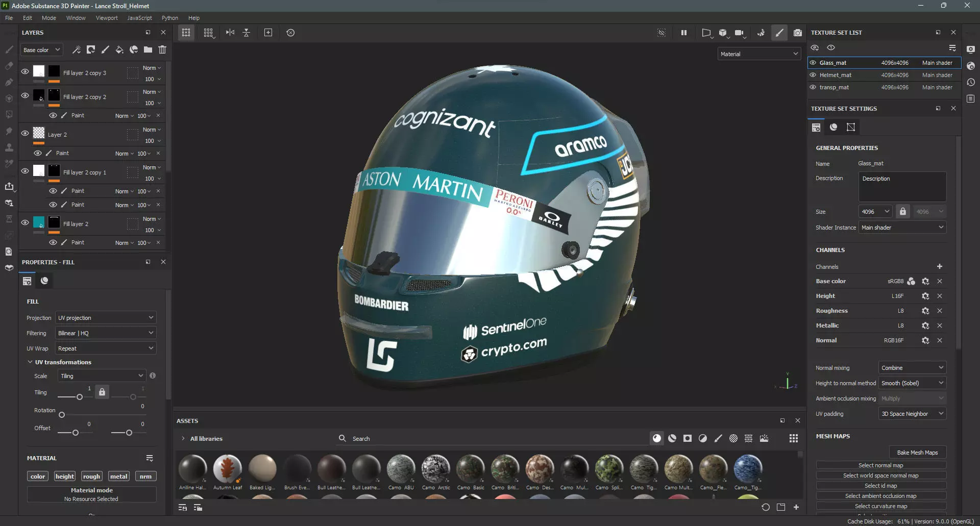This screenshot has height=526, width=980.
Task: Expand the All libraries tree
Action: click(183, 438)
